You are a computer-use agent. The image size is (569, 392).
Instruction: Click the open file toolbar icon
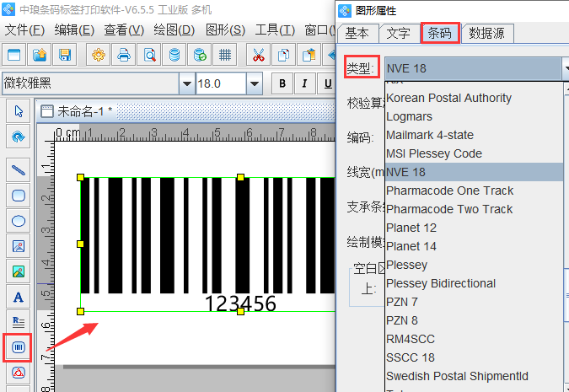click(x=39, y=55)
